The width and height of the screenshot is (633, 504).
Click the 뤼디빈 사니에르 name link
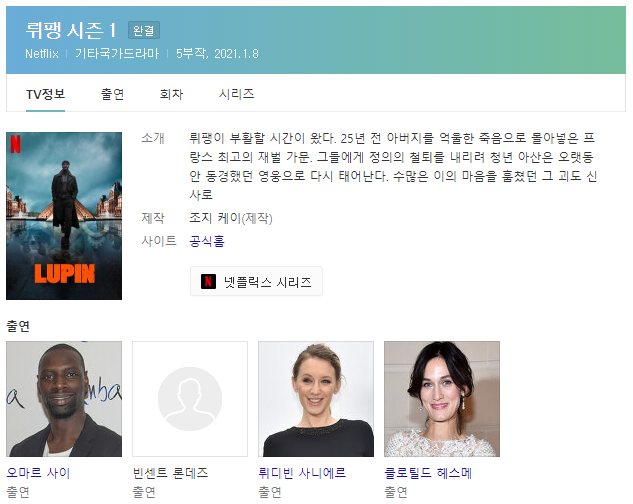pos(302,473)
